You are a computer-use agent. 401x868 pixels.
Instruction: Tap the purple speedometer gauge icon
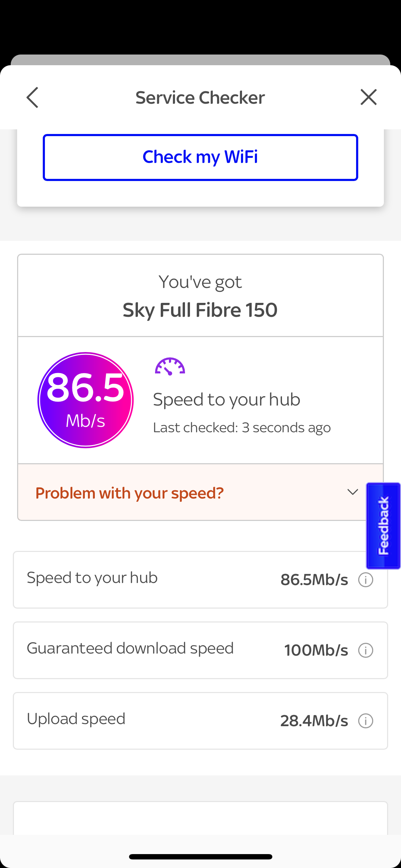click(170, 367)
